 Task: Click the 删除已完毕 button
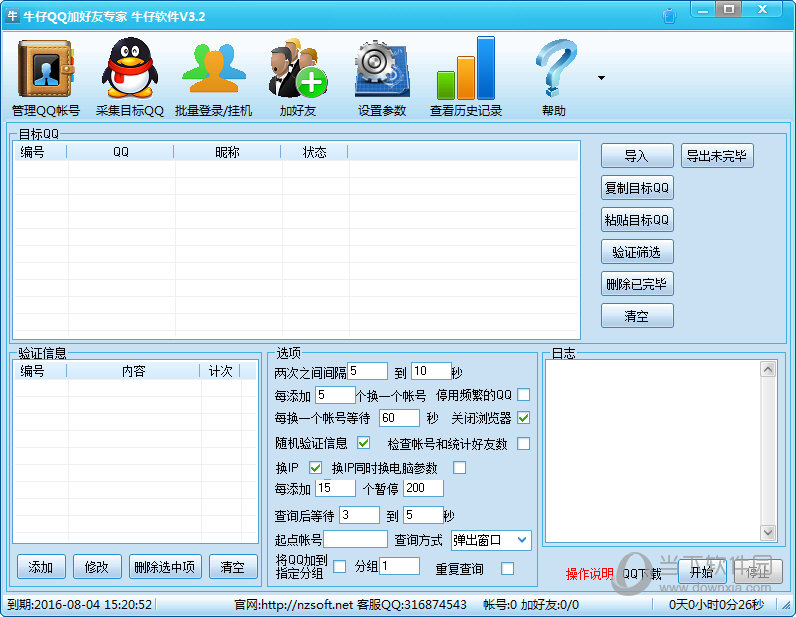pyautogui.click(x=637, y=283)
